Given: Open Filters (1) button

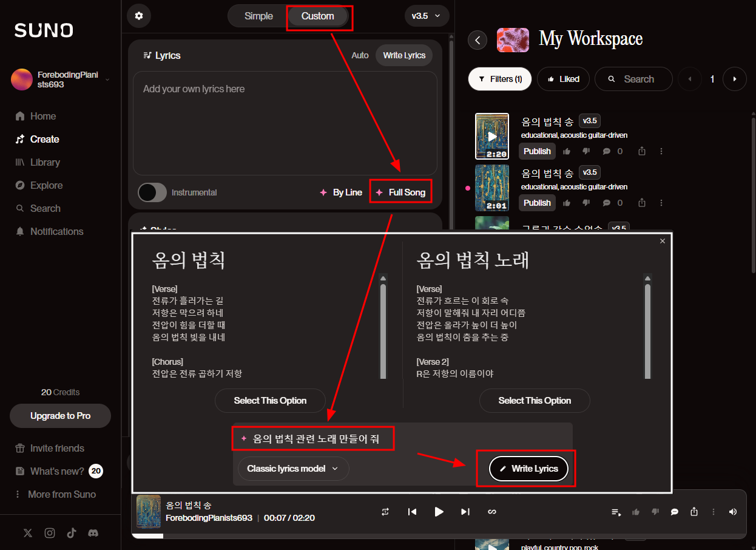Looking at the screenshot, I should pyautogui.click(x=500, y=79).
